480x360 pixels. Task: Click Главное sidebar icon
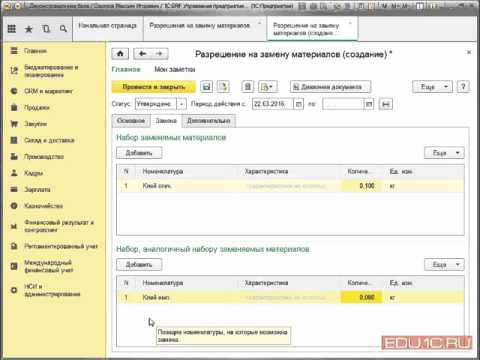14,51
